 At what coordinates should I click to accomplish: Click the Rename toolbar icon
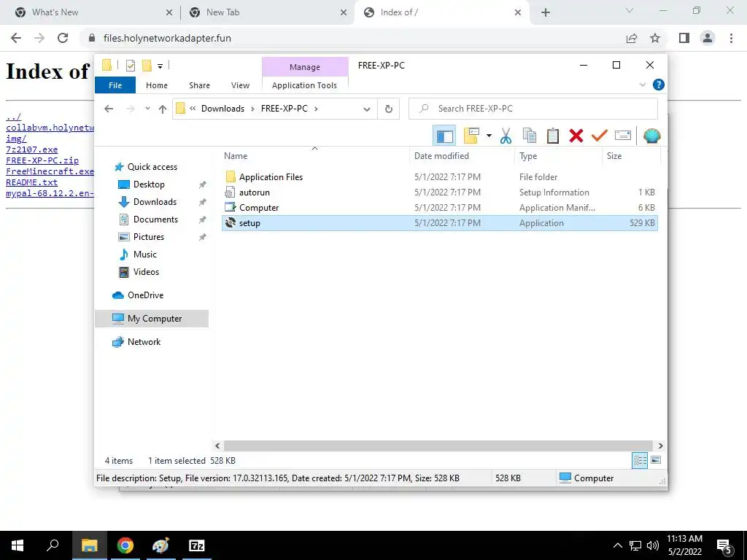(623, 136)
